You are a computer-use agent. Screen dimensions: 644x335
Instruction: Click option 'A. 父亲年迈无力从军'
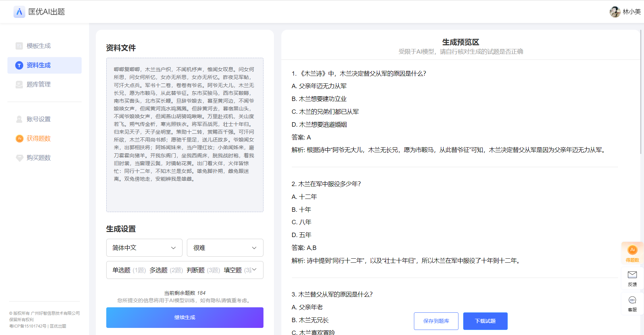pyautogui.click(x=319, y=86)
